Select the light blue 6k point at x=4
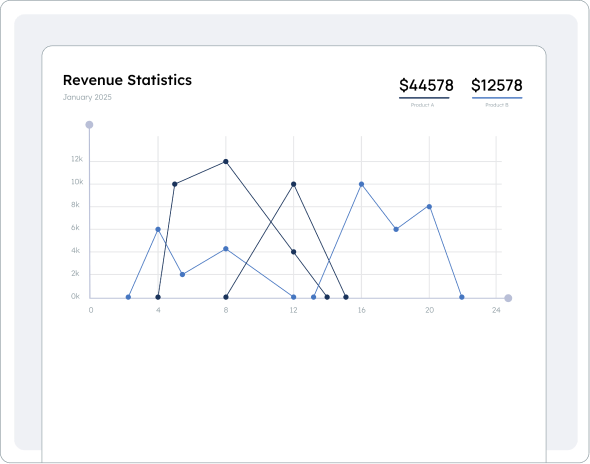The width and height of the screenshot is (590, 464). pos(158,229)
